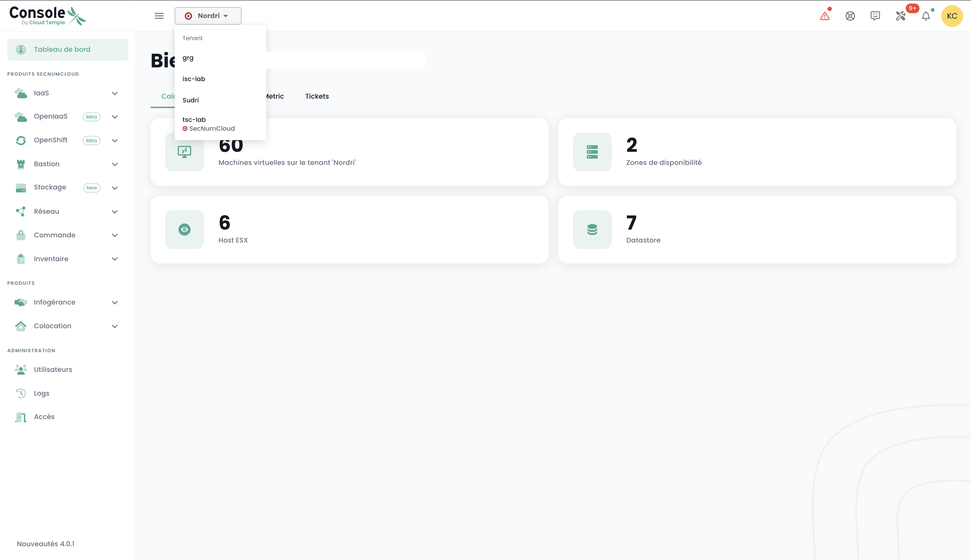Expand the Bastion section

click(x=115, y=164)
